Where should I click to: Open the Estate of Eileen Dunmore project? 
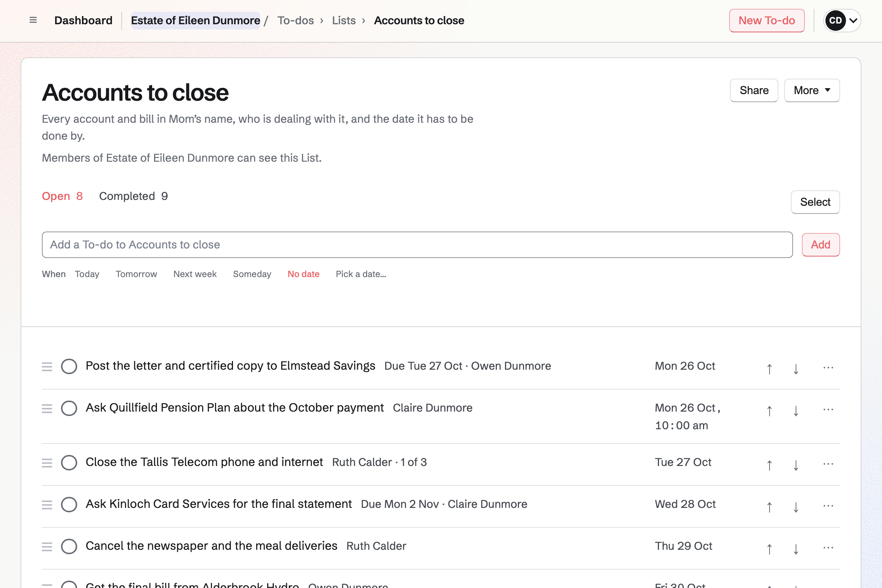(x=196, y=20)
